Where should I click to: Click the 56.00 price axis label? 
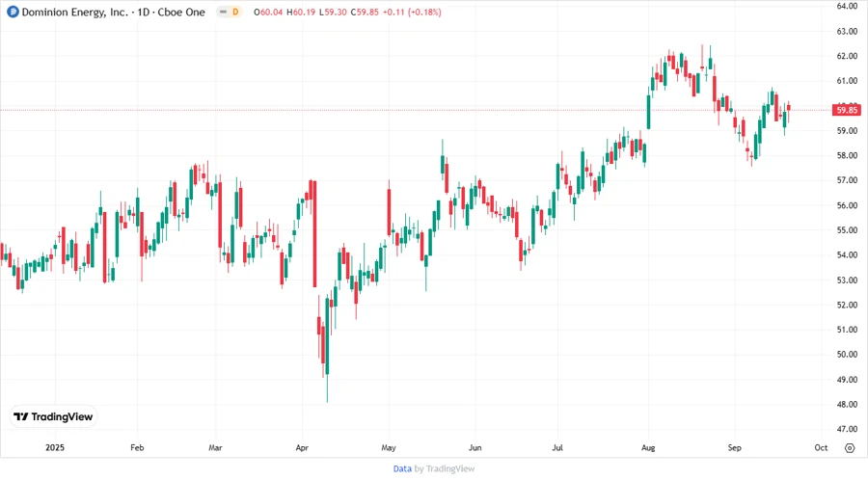coord(847,205)
